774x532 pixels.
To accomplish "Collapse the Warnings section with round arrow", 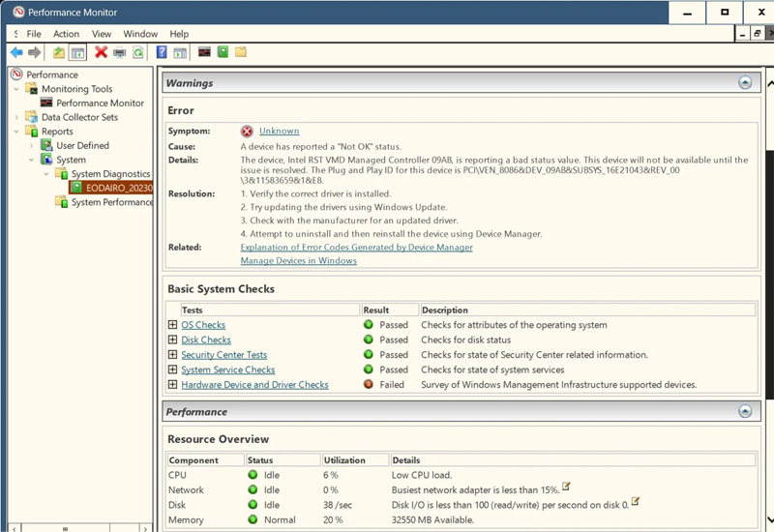I will [745, 82].
